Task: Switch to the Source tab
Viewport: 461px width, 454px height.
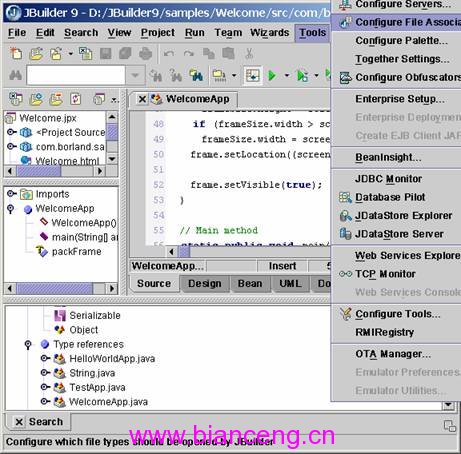Action: pos(154,284)
